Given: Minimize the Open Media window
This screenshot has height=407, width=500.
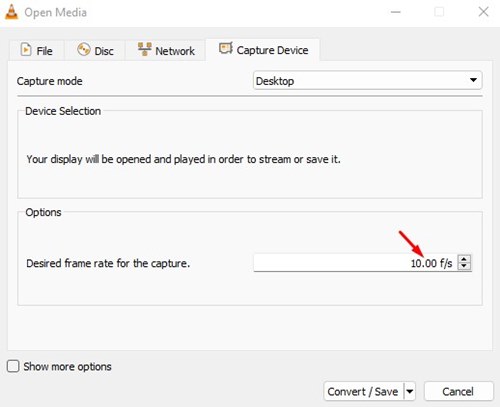Looking at the screenshot, I should click(395, 12).
